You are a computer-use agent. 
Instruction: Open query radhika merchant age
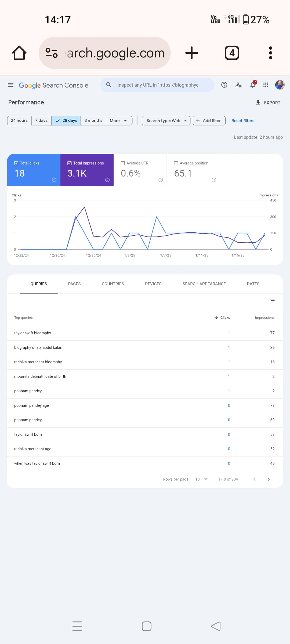(x=145, y=449)
